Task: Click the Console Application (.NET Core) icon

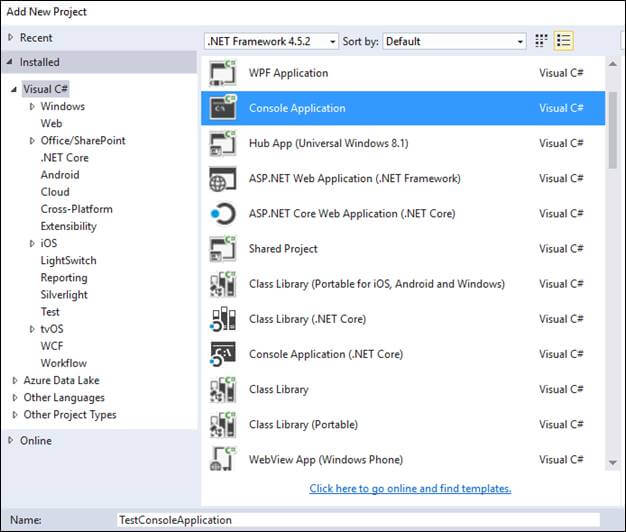Action: pos(222,354)
